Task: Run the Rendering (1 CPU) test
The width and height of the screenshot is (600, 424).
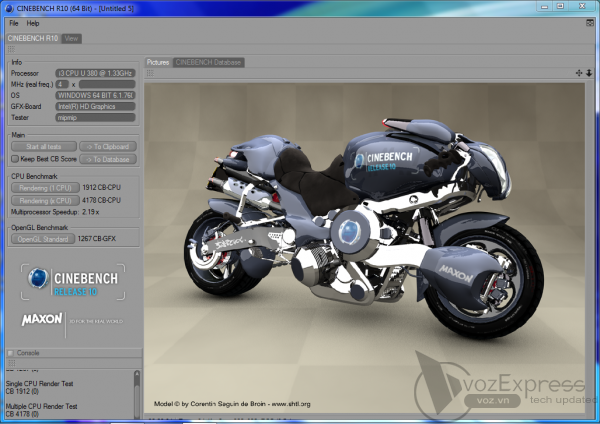Action: tap(45, 188)
